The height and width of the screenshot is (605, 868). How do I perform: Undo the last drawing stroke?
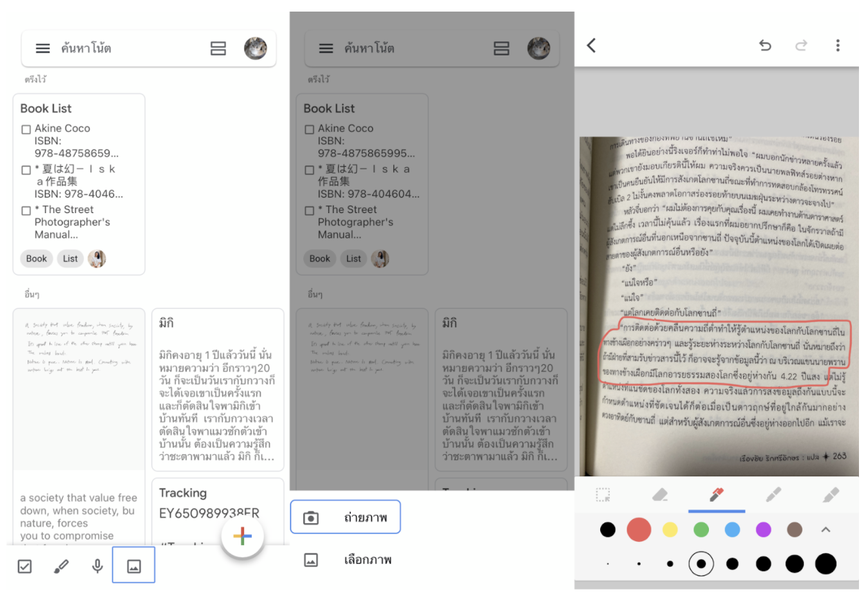pyautogui.click(x=765, y=45)
